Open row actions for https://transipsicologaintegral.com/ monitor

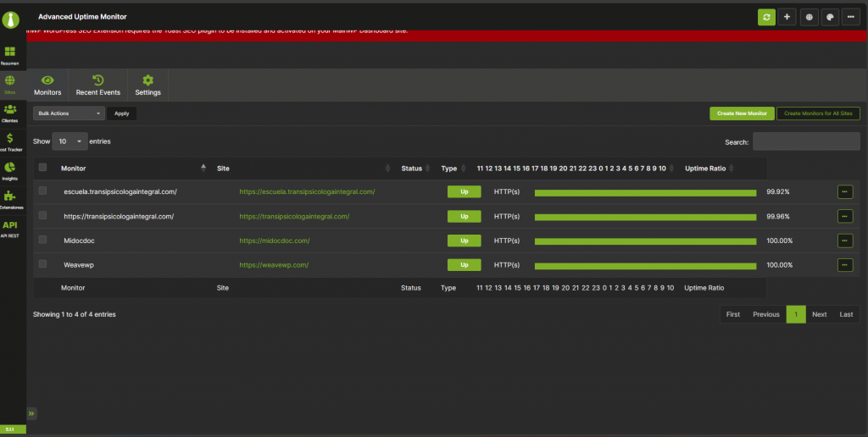(845, 216)
